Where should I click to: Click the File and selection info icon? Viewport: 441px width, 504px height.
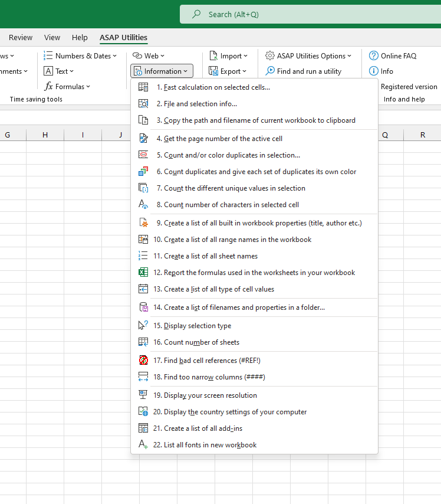143,103
